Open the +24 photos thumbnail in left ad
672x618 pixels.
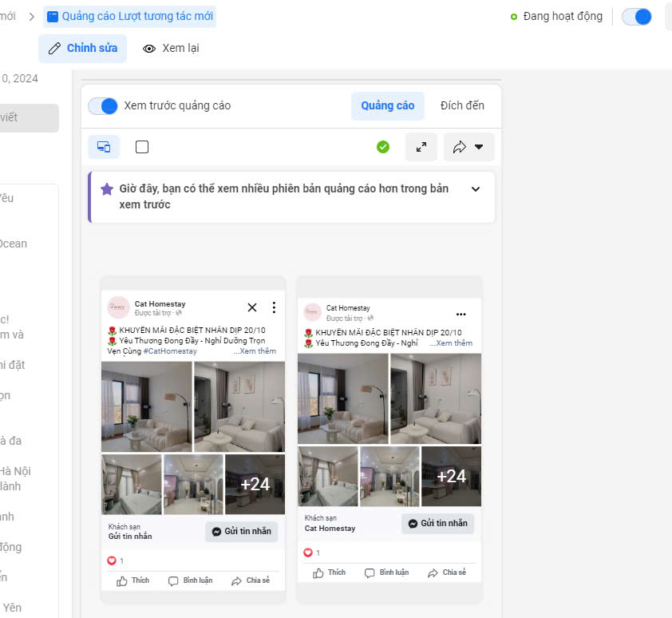[255, 484]
